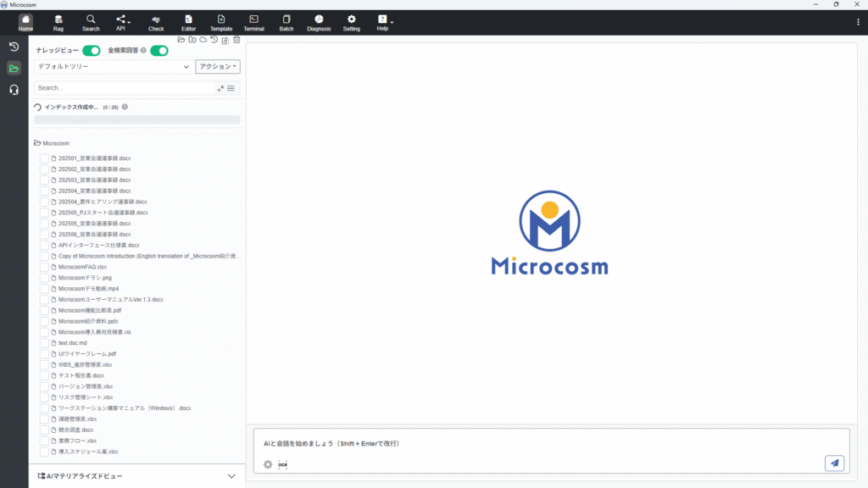Image resolution: width=868 pixels, height=488 pixels.
Task: Open the Help menu
Action: pyautogui.click(x=383, y=23)
